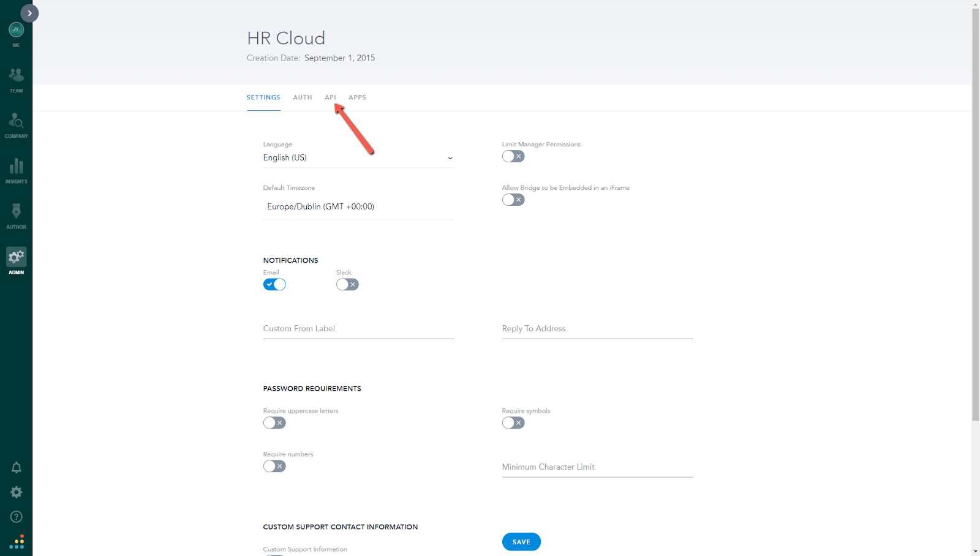The image size is (980, 556).
Task: Click the HR Cloud heading
Action: tap(286, 38)
